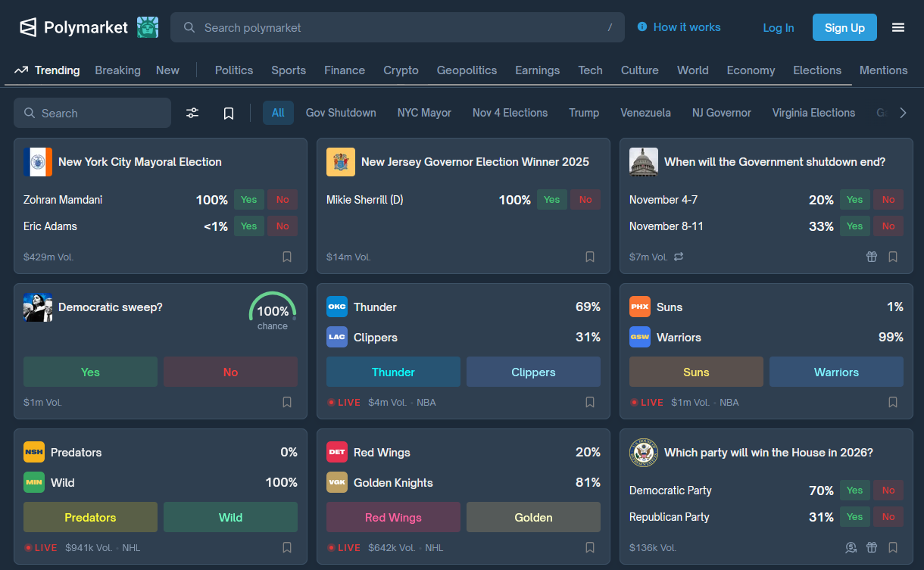Bet on Thunder button

pos(393,372)
